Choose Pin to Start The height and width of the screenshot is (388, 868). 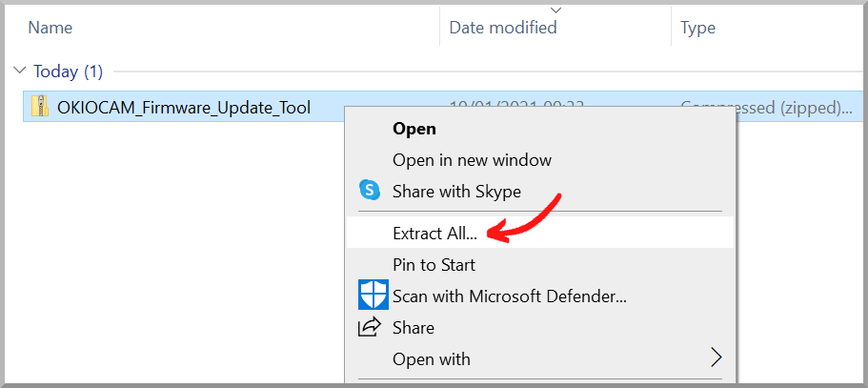434,264
